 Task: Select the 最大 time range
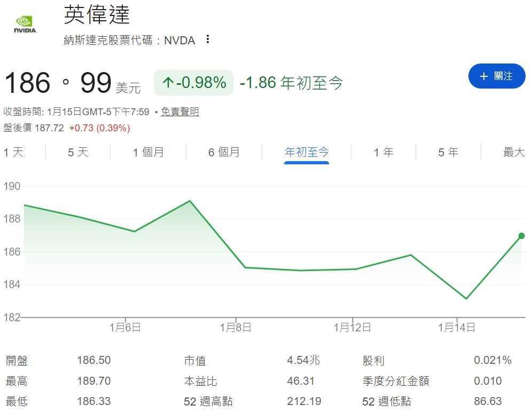pos(513,152)
